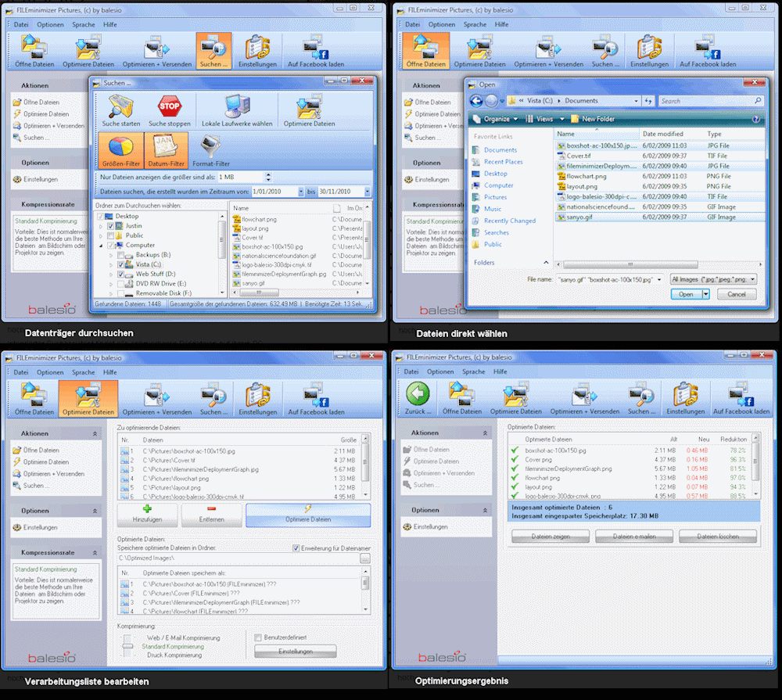The height and width of the screenshot is (700, 782).
Task: Open the Views menu in Open dialog
Action: pyautogui.click(x=544, y=119)
